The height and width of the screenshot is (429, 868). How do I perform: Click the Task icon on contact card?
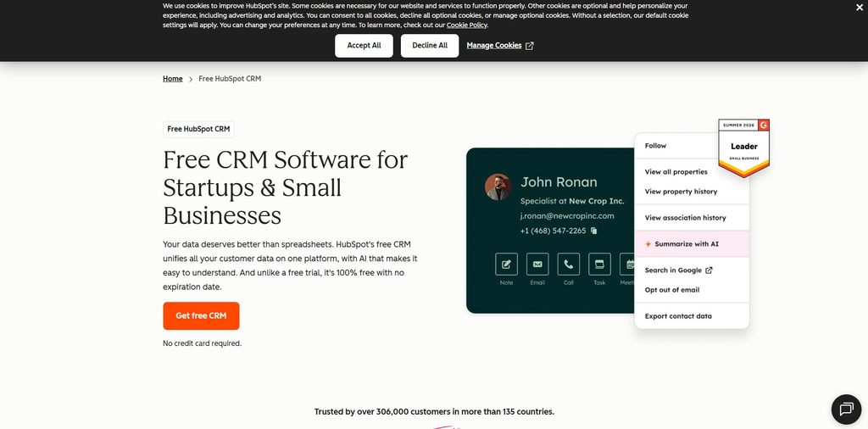pyautogui.click(x=599, y=264)
